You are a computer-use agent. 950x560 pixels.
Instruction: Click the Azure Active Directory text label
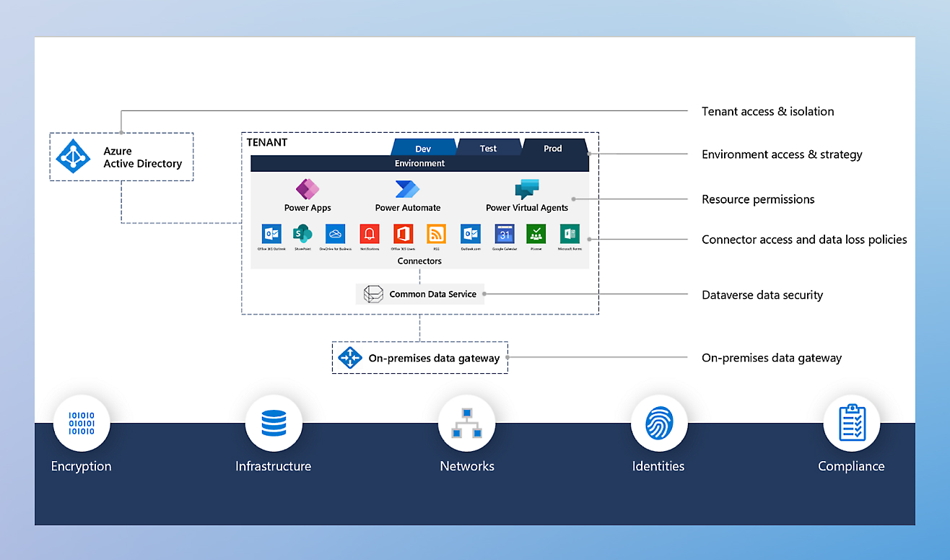[142, 157]
